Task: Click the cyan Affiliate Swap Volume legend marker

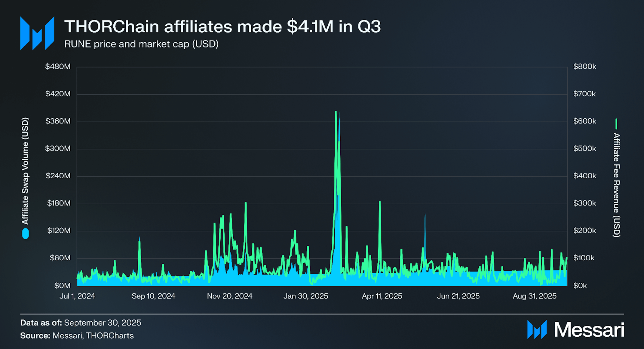Action: point(26,234)
